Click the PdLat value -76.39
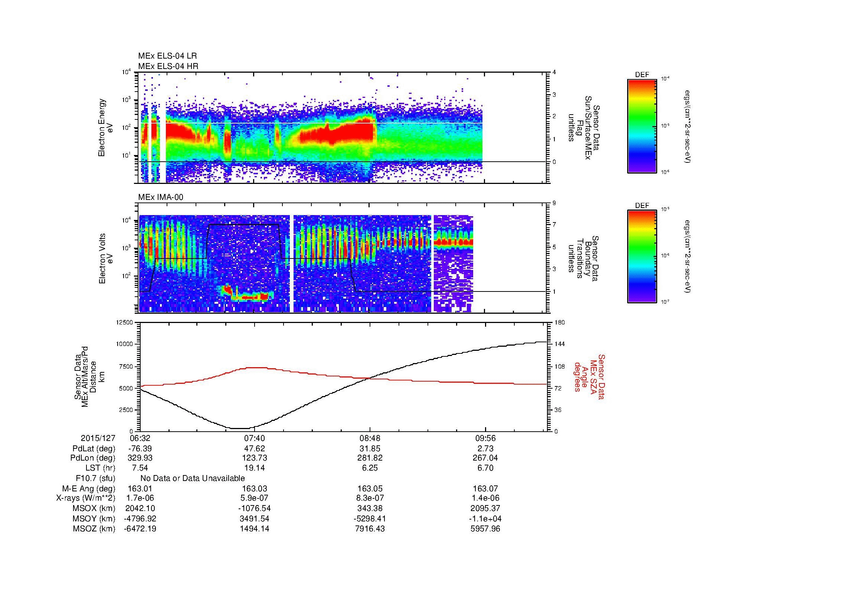Screen dimensions: 868x613 pyautogui.click(x=140, y=449)
